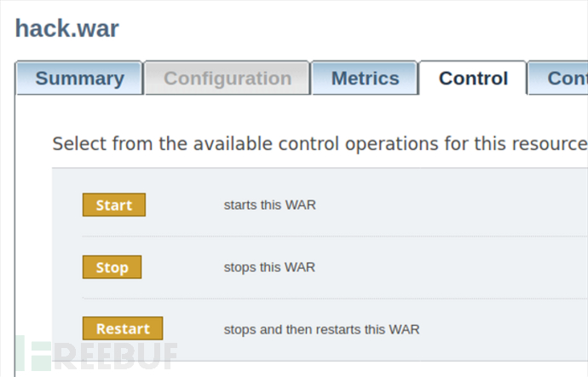Click the word 'restarts' in the Restart description

pyautogui.click(x=337, y=328)
